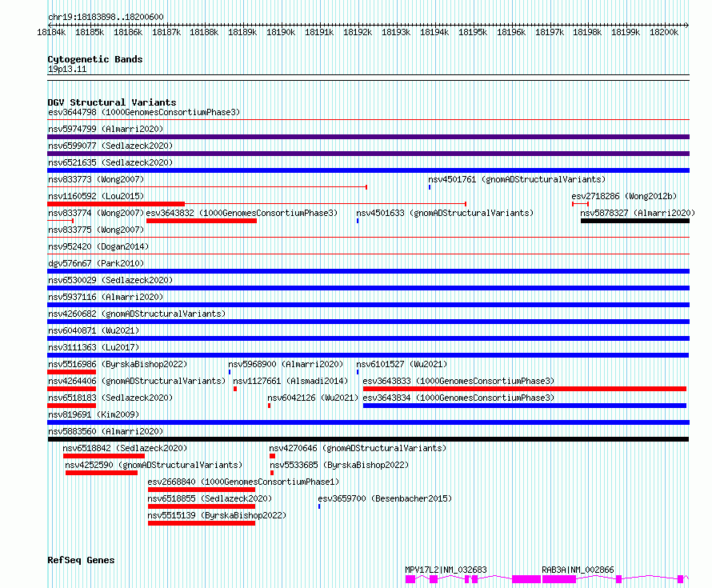
Task: Open the nsv6599077 (Sedlazeck2020) variant label
Action: click(110, 146)
